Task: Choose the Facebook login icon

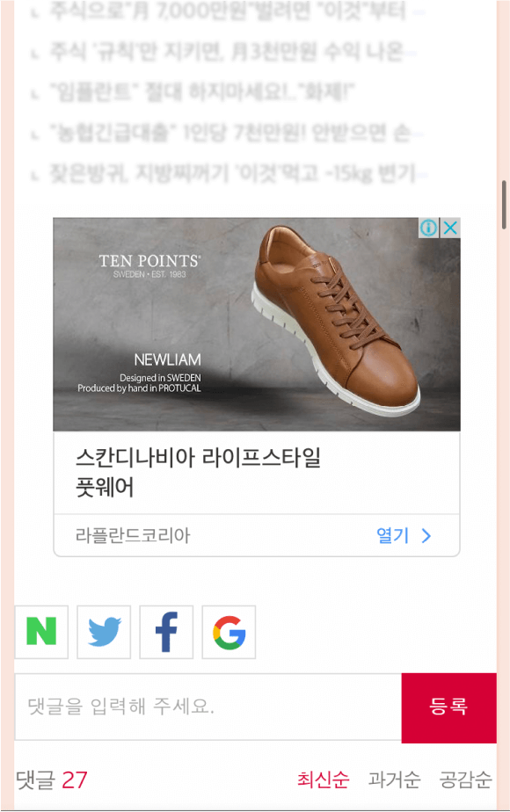Action: tap(166, 632)
